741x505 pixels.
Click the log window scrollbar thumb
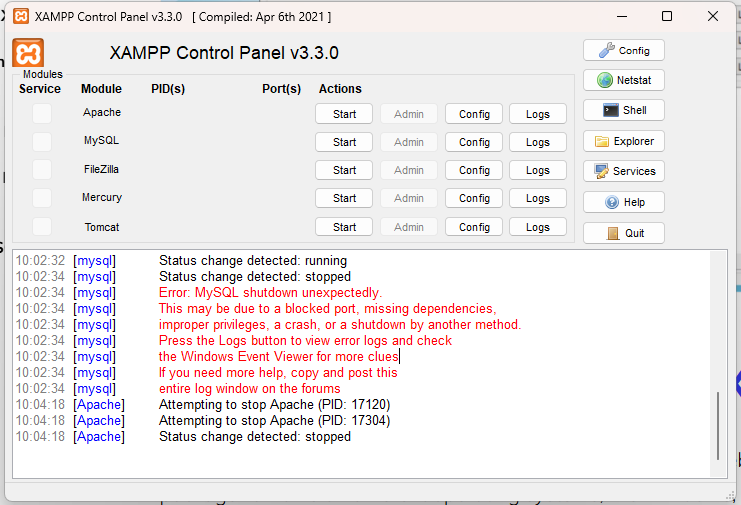click(718, 426)
